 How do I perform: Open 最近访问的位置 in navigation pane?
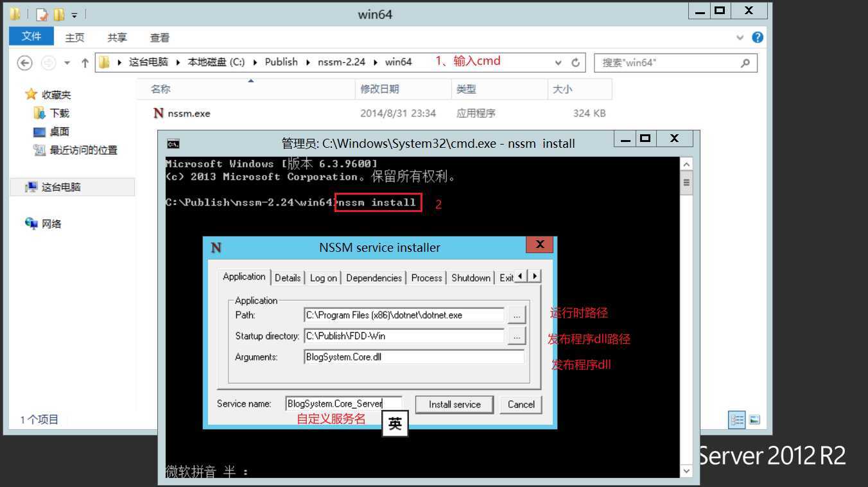coord(83,150)
